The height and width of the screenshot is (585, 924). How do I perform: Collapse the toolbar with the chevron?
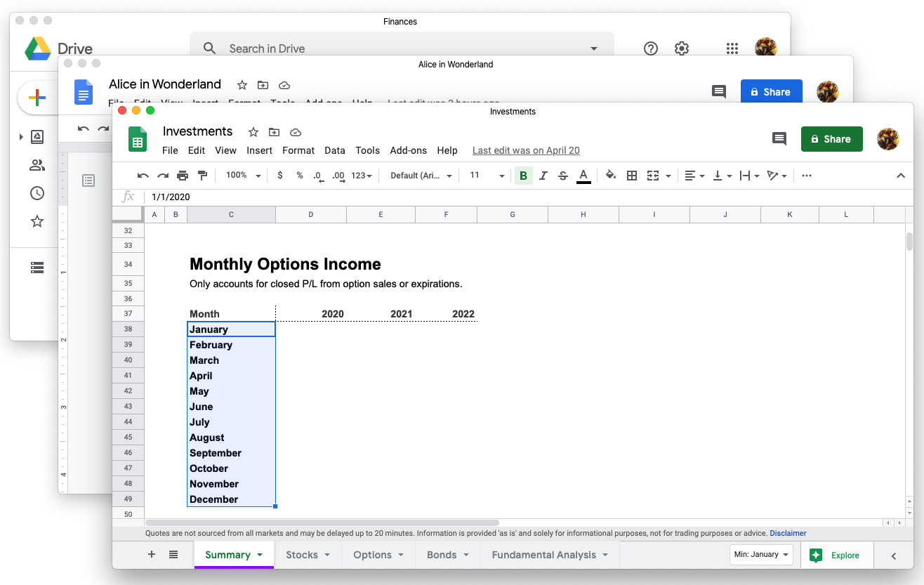[902, 176]
